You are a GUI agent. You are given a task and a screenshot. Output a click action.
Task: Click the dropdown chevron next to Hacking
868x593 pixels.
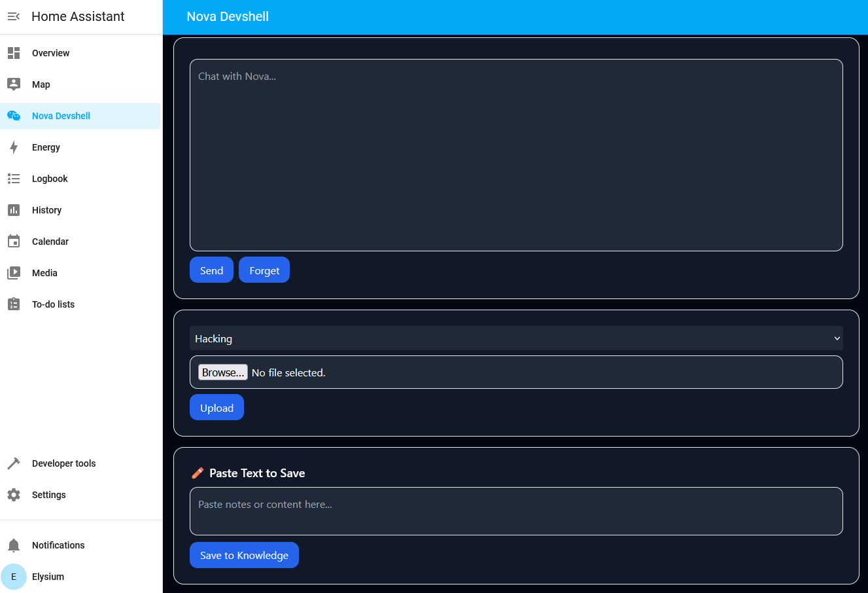pyautogui.click(x=837, y=338)
